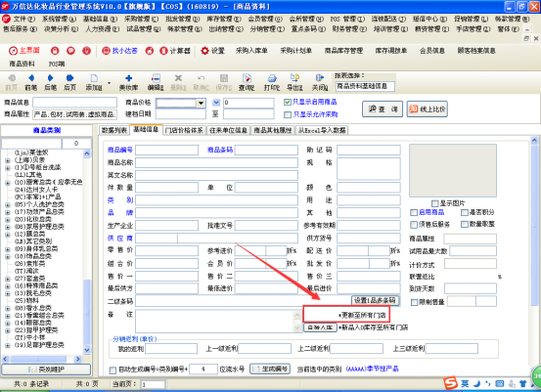The width and height of the screenshot is (541, 392).
Task: Open 库存管理 menu
Action: click(x=224, y=19)
